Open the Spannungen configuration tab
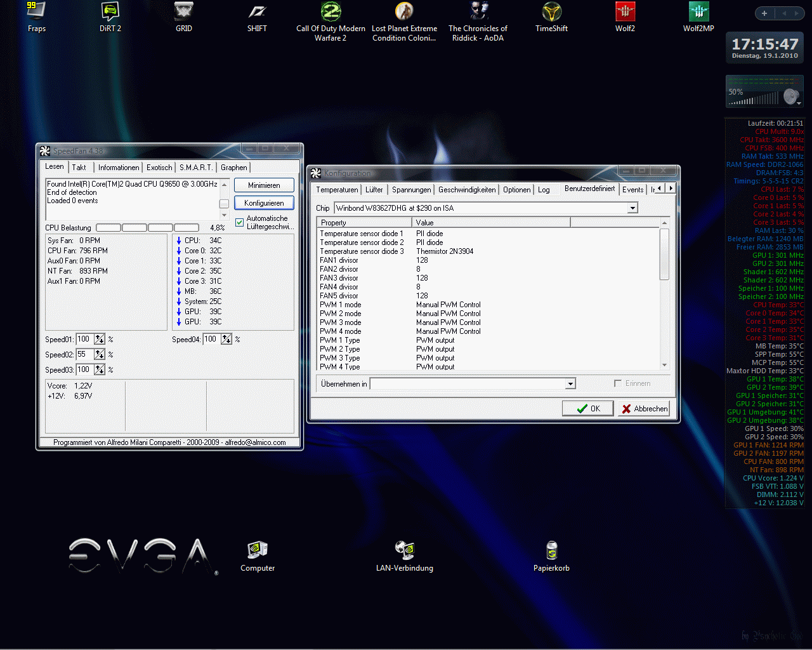The height and width of the screenshot is (650, 812). [411, 190]
